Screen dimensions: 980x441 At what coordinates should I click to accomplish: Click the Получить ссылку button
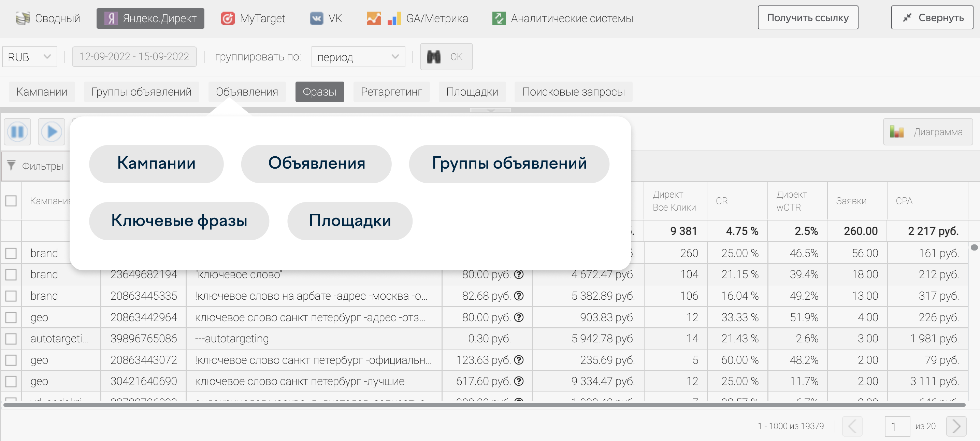click(808, 17)
